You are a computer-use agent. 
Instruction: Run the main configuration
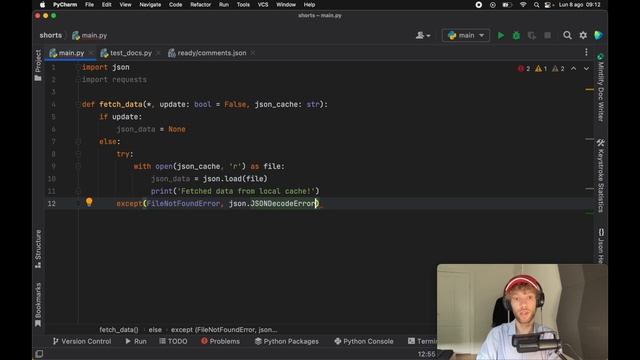coord(501,36)
